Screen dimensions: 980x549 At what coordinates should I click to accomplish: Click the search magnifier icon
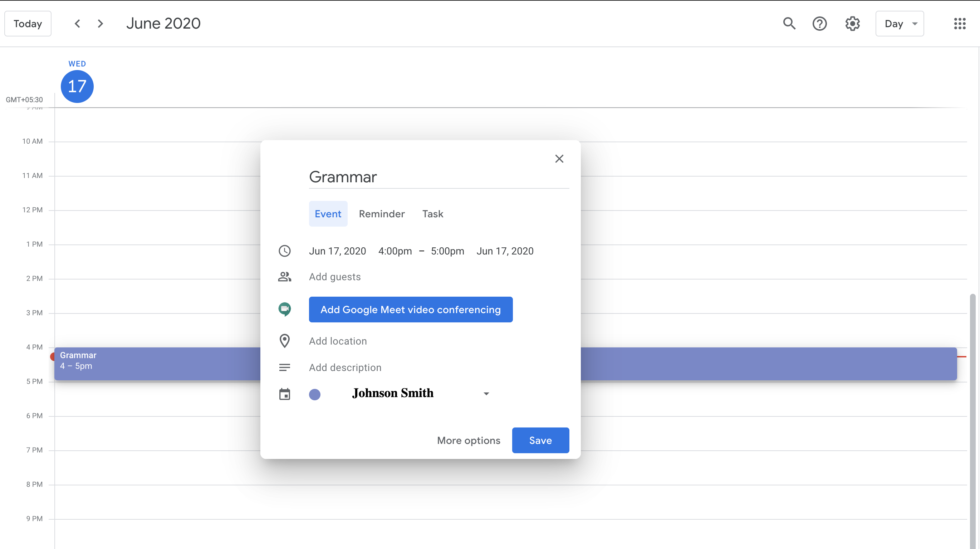click(x=789, y=24)
